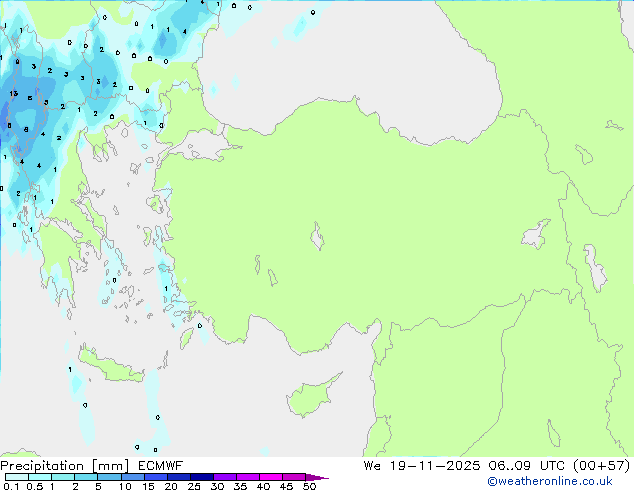
Task: Select the 20 mm legend color swatch
Action: pos(178,477)
